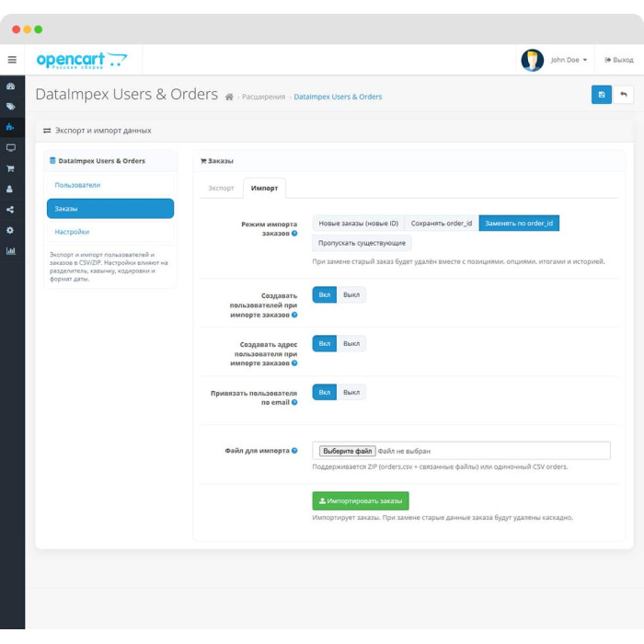
Task: Disable binding user by email
Action: coord(351,392)
